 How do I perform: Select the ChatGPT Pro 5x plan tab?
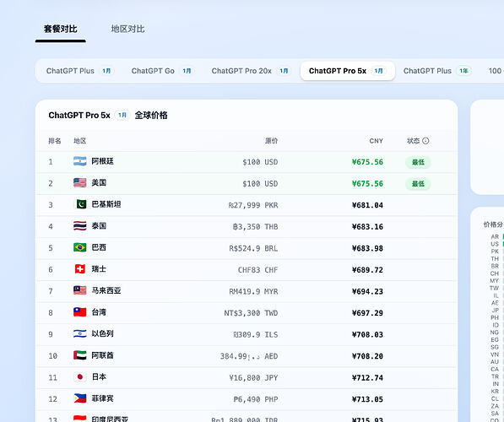[x=348, y=71]
